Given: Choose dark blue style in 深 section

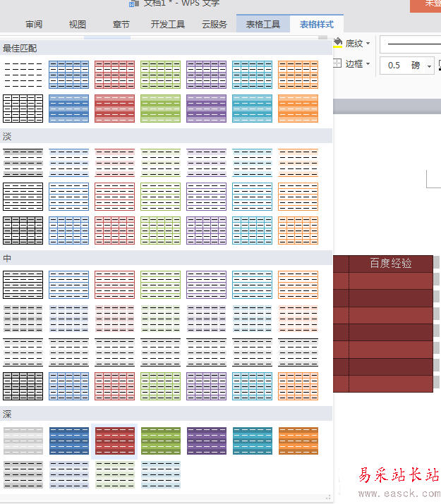Looking at the screenshot, I should pyautogui.click(x=69, y=441).
